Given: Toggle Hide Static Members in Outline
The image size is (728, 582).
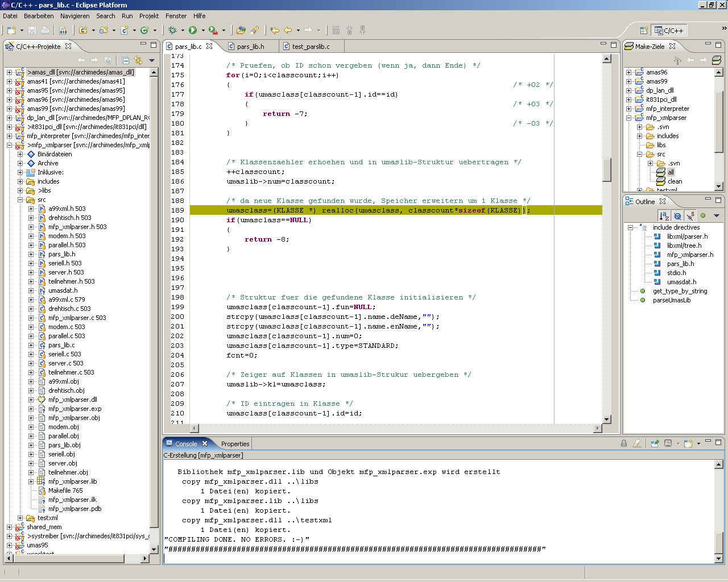Looking at the screenshot, I should (x=690, y=216).
